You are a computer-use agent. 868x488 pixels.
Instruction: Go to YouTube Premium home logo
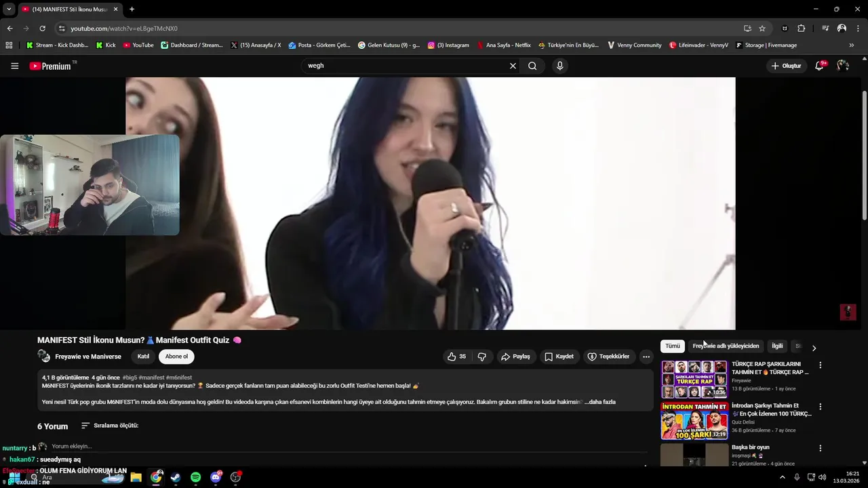tap(52, 66)
